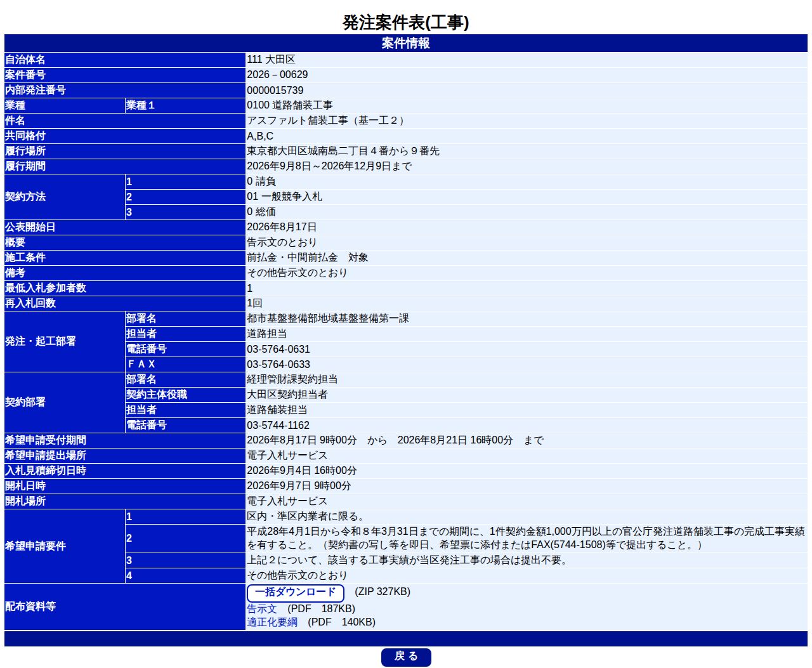This screenshot has height=668, width=812.
Task: Click the municipality value 111 大田区
Action: click(x=271, y=60)
